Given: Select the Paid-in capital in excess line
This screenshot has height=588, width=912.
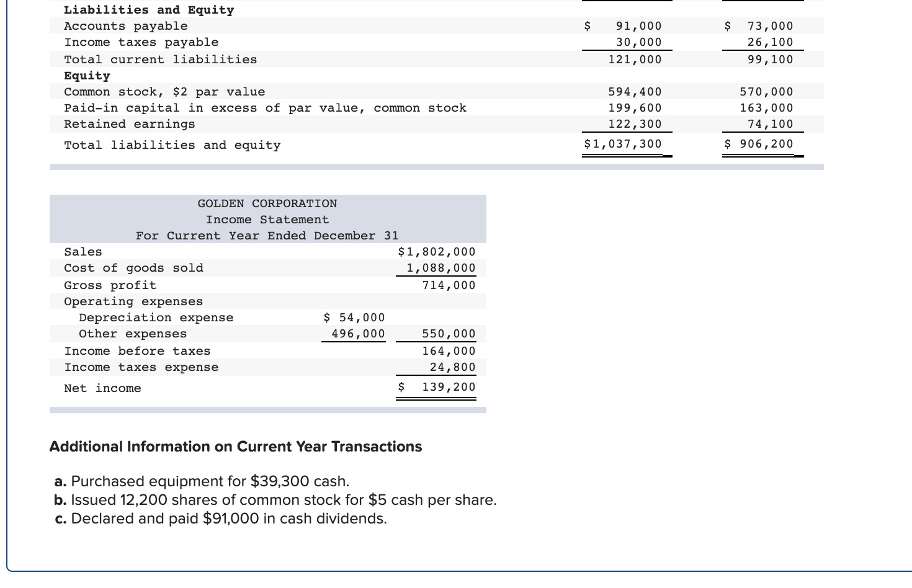Looking at the screenshot, I should tap(265, 107).
